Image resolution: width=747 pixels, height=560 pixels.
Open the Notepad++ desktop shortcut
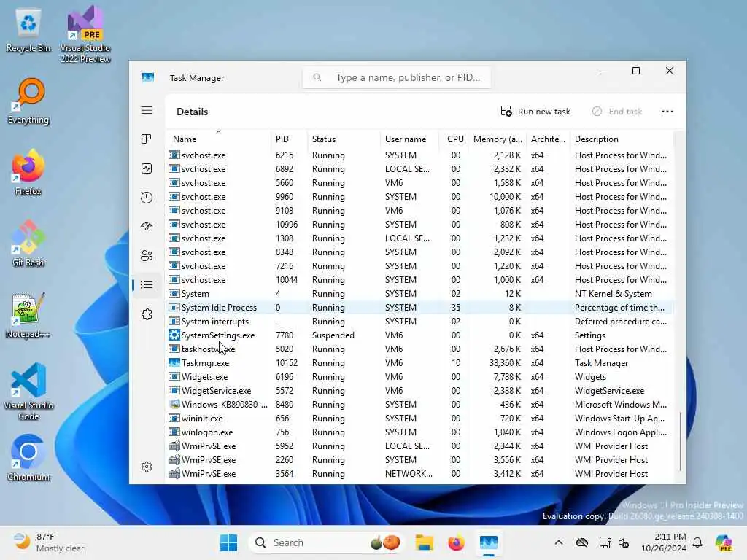click(x=28, y=315)
